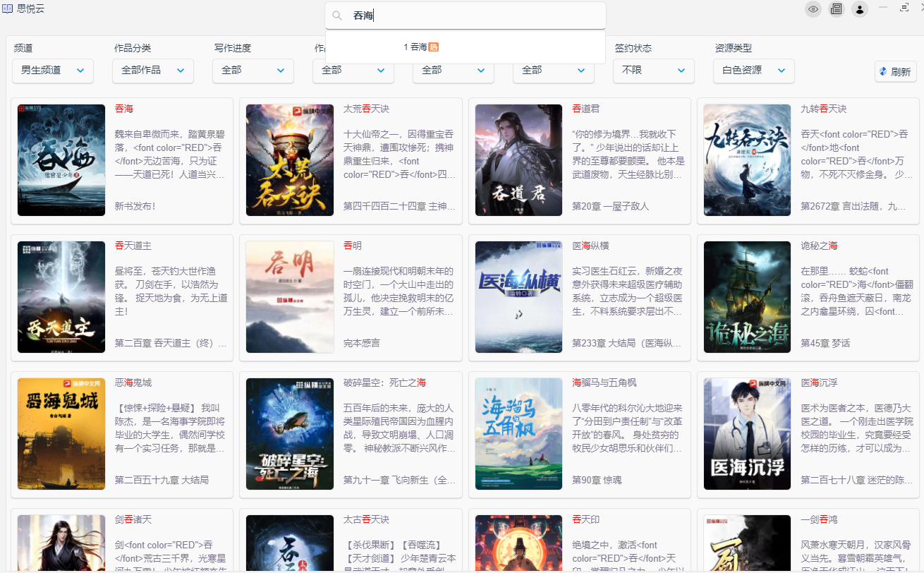Click the '第90章 惊魂' chapter text
Viewport: 924px width, 573px height.
click(597, 480)
